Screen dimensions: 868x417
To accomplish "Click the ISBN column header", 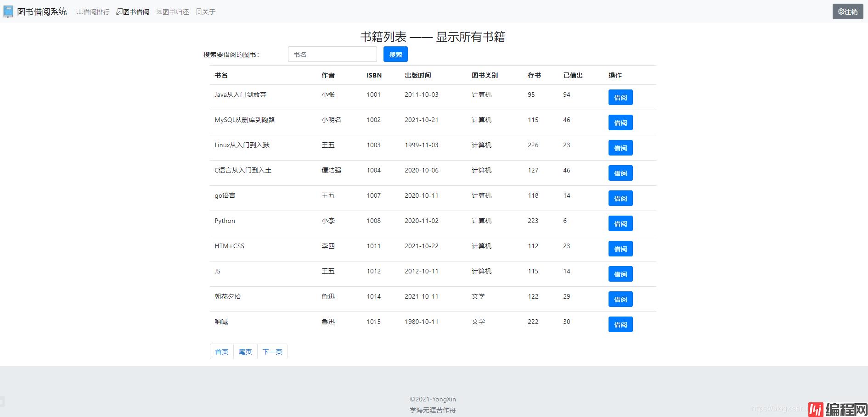I will point(374,75).
